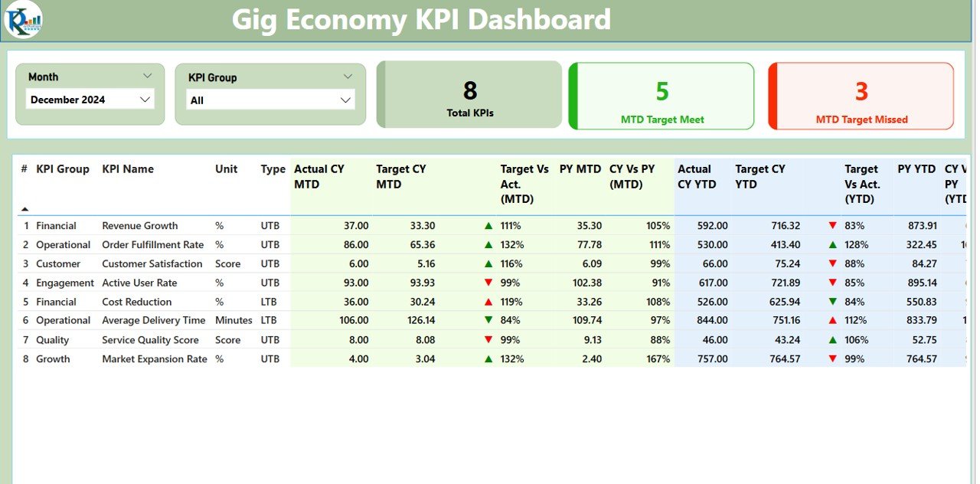The height and width of the screenshot is (484, 980).
Task: Click Actual CY YTD value 844.00
Action: [712, 320]
